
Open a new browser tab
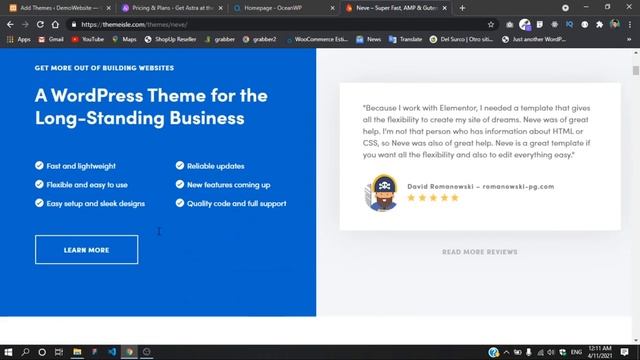[x=462, y=8]
